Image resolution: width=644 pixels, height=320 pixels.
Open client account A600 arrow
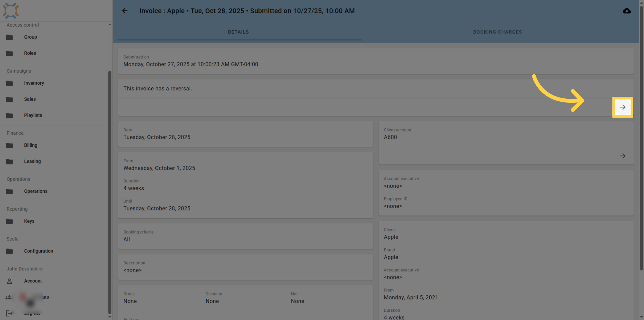(x=623, y=156)
